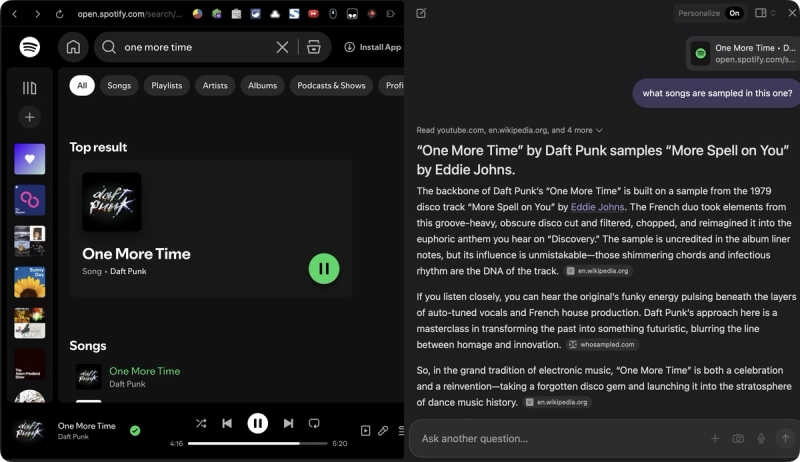
Task: Open the Liked Songs heart thumbnail
Action: click(x=30, y=159)
